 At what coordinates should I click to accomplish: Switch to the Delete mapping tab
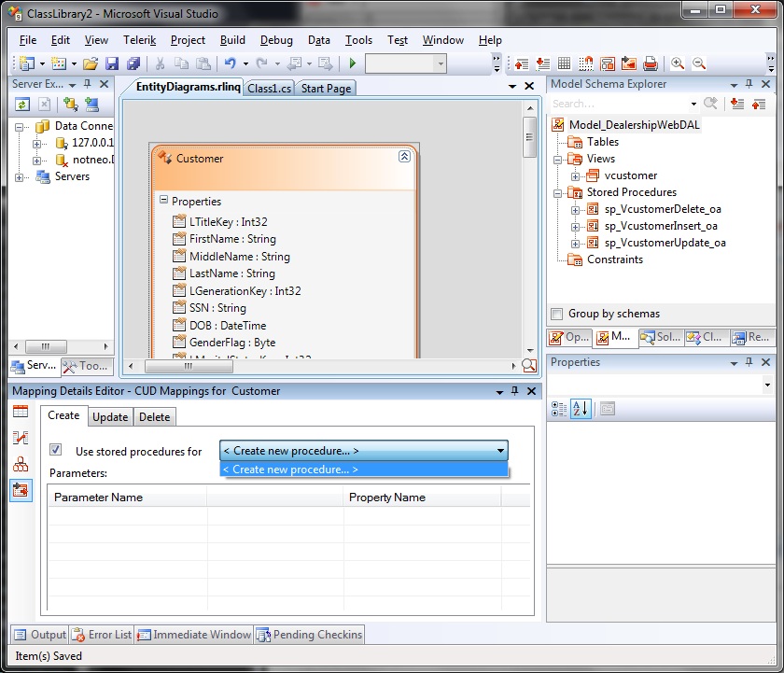point(155,417)
